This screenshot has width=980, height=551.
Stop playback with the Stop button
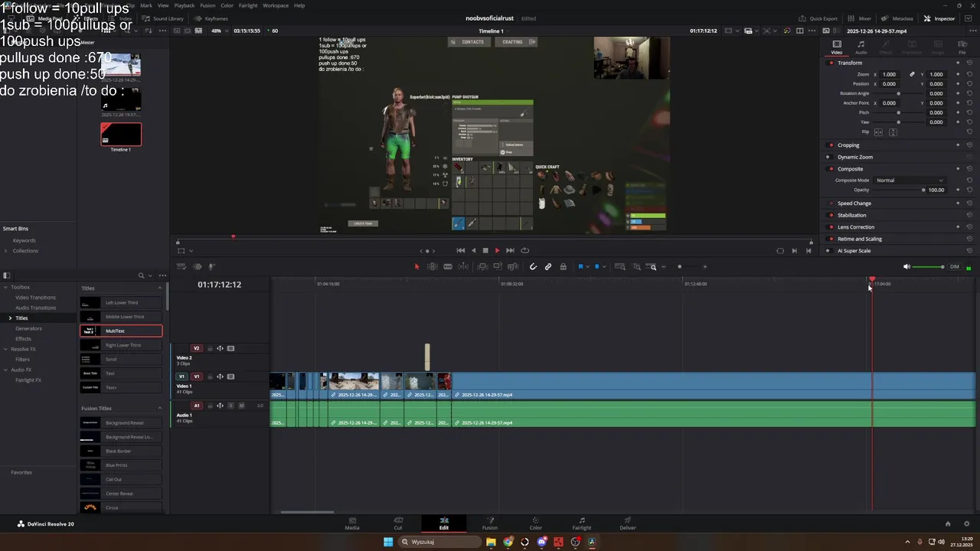tap(485, 250)
